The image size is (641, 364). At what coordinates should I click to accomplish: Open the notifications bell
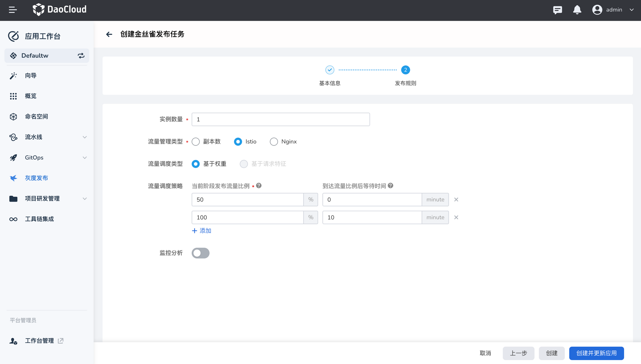[x=577, y=10]
